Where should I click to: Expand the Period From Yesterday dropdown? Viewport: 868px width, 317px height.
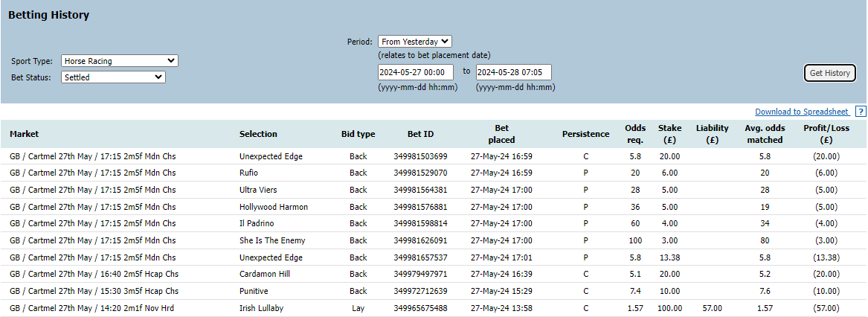pos(415,42)
